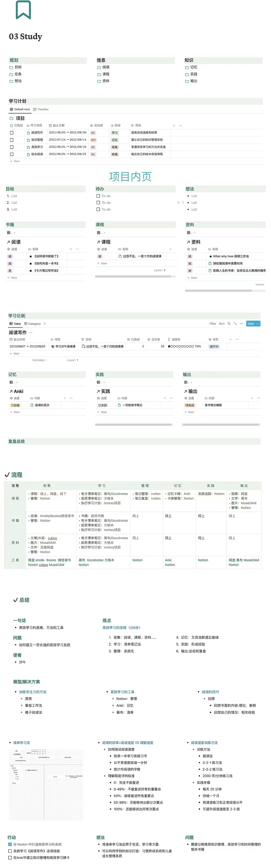Open the view dropdown under 课程
The height and width of the screenshot is (868, 271).
101,233
